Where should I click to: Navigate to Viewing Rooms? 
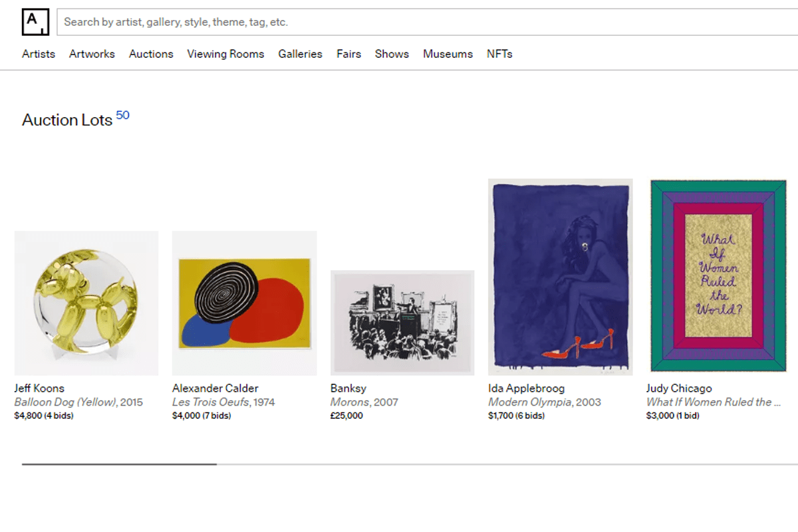click(x=225, y=54)
